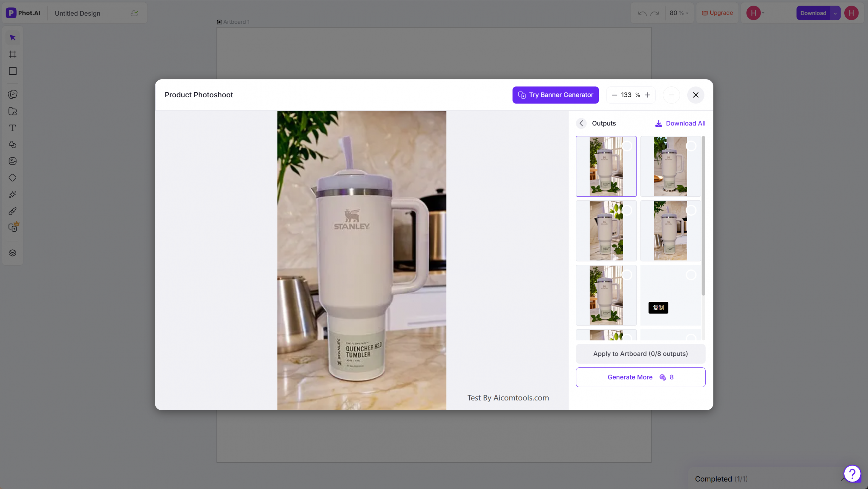Click the diamond shape icon in the sidebar
868x489 pixels.
pos(13,178)
